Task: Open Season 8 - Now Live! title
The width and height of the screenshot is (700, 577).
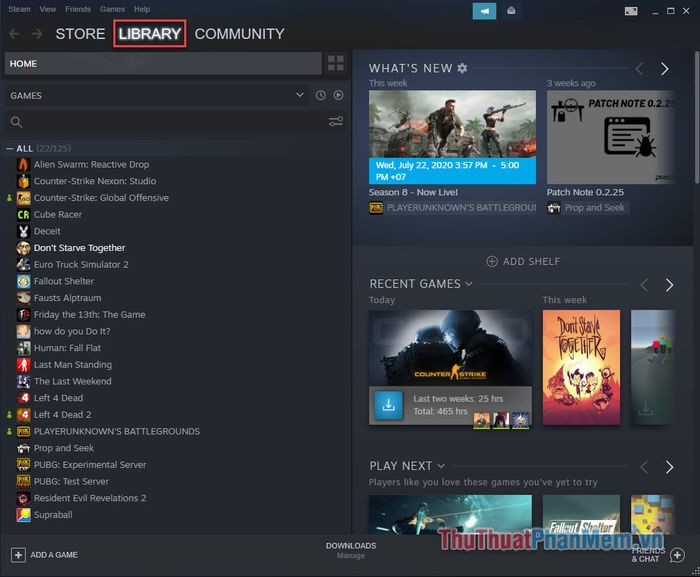Action: [x=413, y=192]
